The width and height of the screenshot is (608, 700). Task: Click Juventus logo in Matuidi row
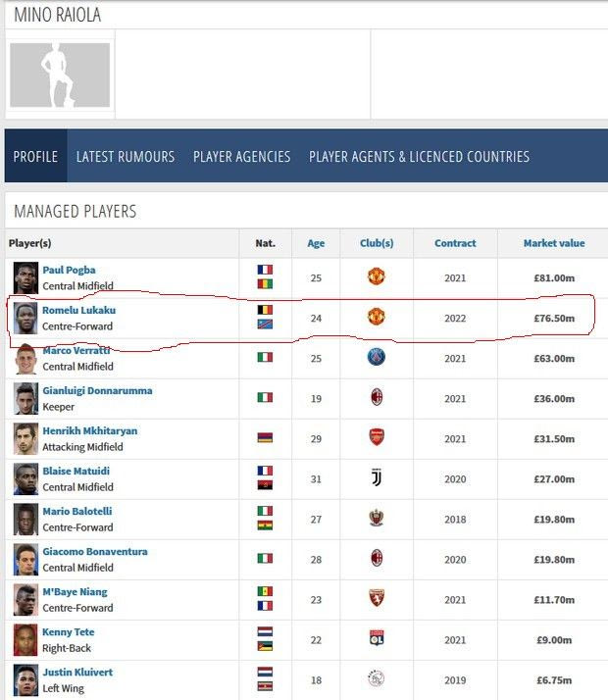(376, 478)
